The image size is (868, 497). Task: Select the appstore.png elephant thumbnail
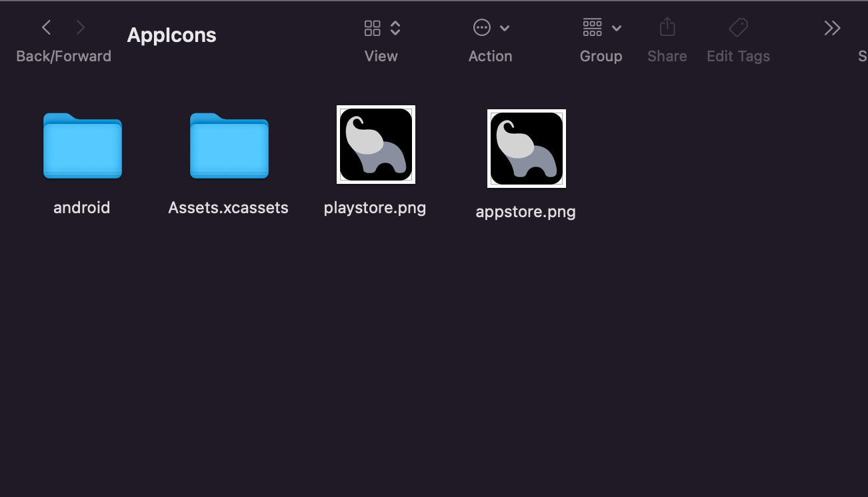point(526,149)
